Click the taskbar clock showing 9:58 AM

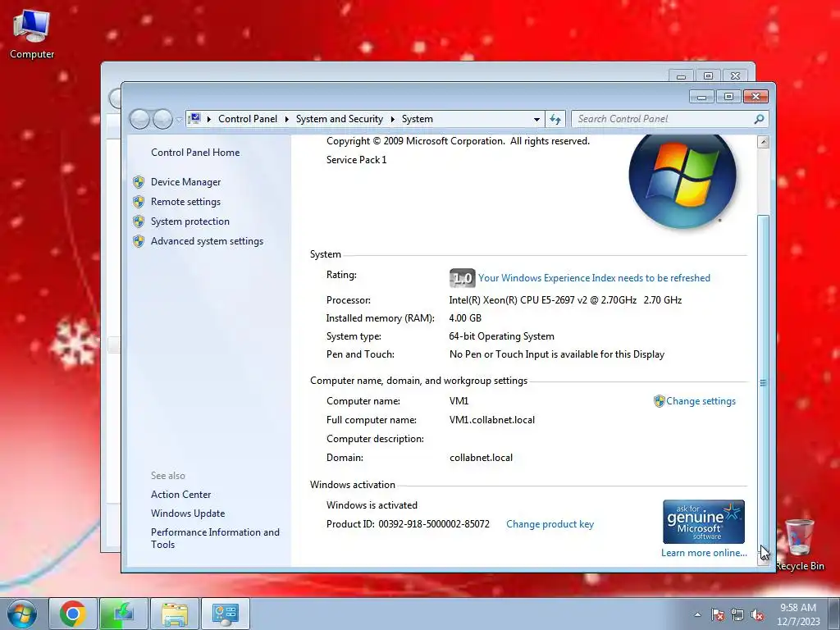[798, 614]
